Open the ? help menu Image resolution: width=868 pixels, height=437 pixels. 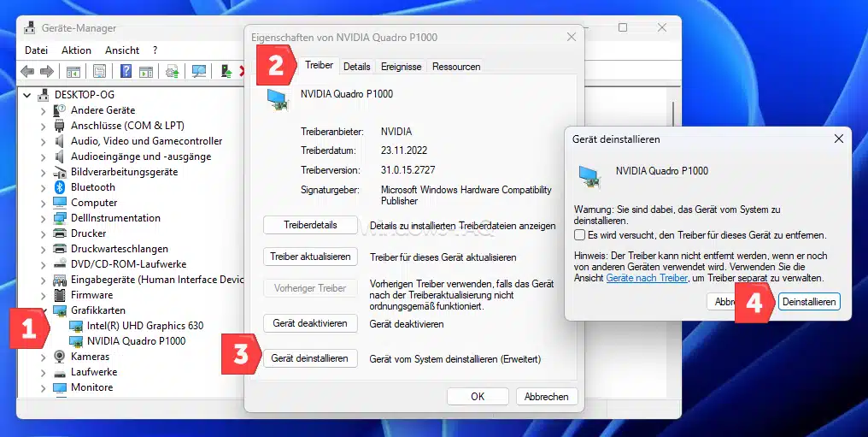pyautogui.click(x=155, y=50)
